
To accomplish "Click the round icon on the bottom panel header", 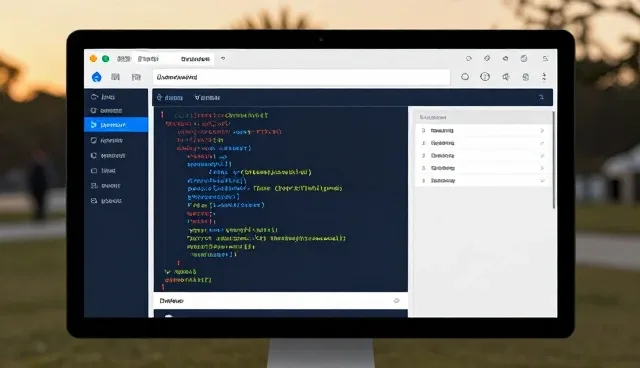I will click(396, 301).
